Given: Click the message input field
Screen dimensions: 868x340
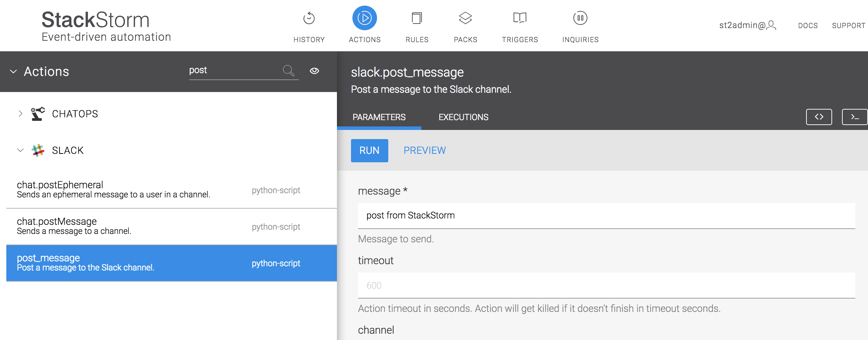Looking at the screenshot, I should click(x=606, y=216).
